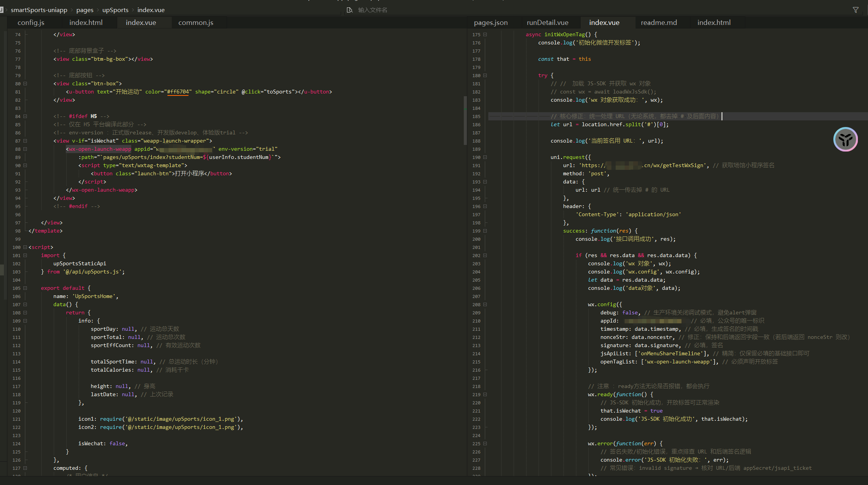Focus the 输入文件名 search field
Viewport: 868px width, 485px height.
point(373,10)
